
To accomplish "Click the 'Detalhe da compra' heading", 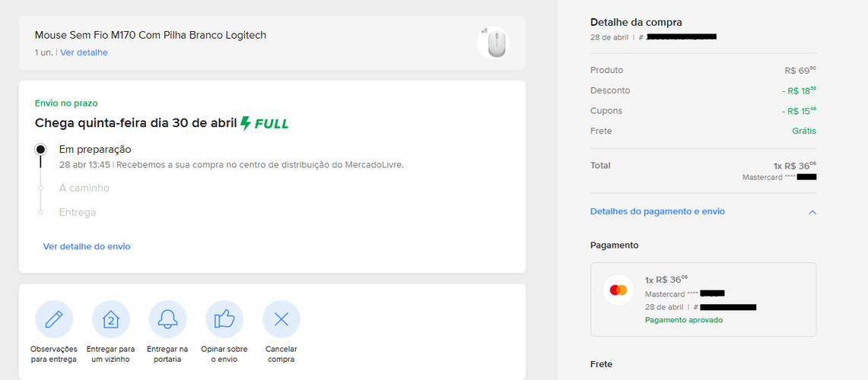I will point(636,23).
